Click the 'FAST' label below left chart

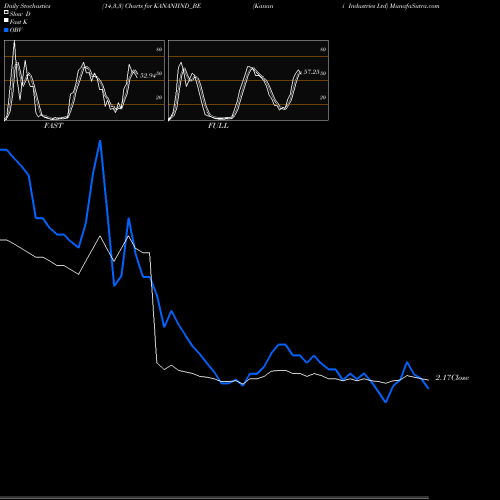[x=54, y=126]
